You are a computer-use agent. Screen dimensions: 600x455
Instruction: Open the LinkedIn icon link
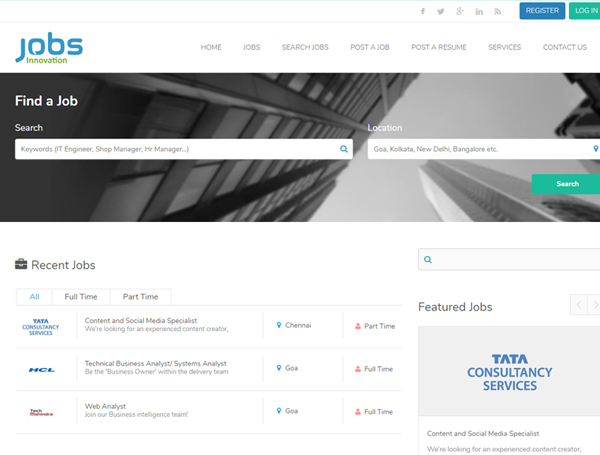pos(480,11)
